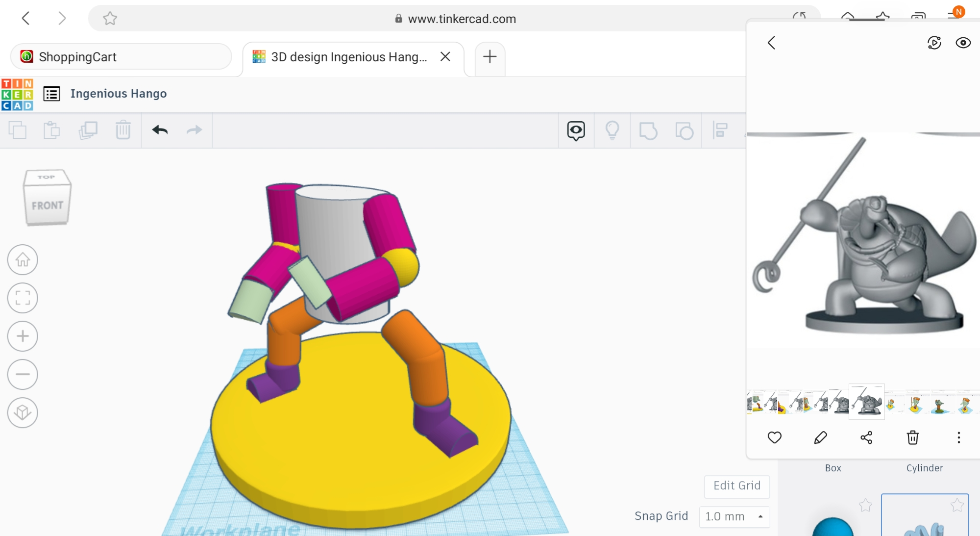Zoom out with the minus button
The image size is (980, 536).
point(23,374)
